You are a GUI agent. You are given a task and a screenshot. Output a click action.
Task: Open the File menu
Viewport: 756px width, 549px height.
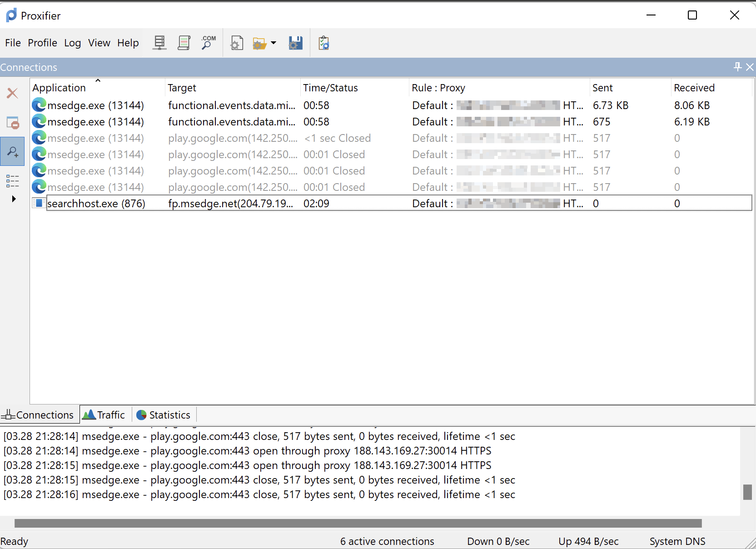pos(13,43)
